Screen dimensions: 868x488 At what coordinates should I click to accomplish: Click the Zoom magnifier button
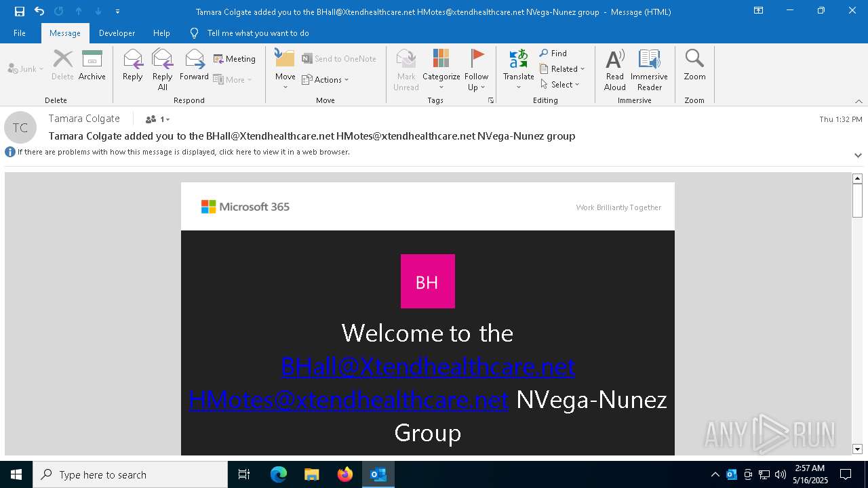click(695, 65)
